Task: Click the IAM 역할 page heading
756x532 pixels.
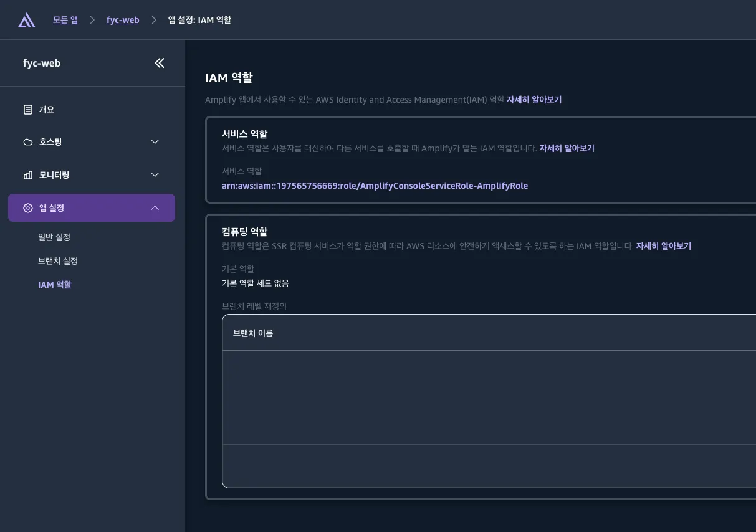Action: click(x=229, y=78)
